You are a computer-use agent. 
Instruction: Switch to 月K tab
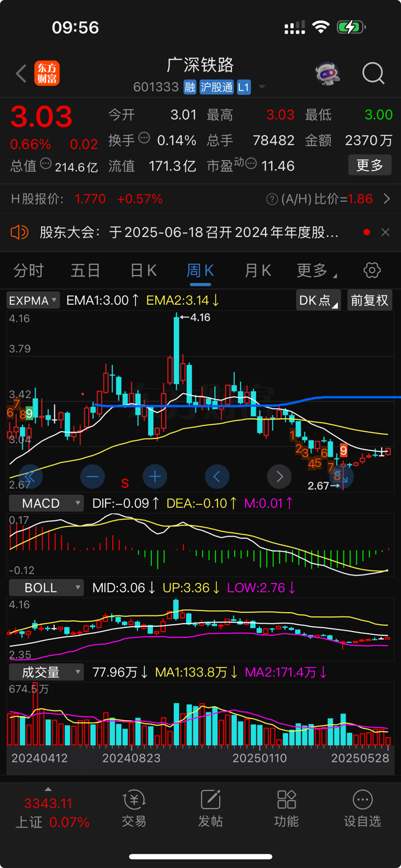click(258, 270)
